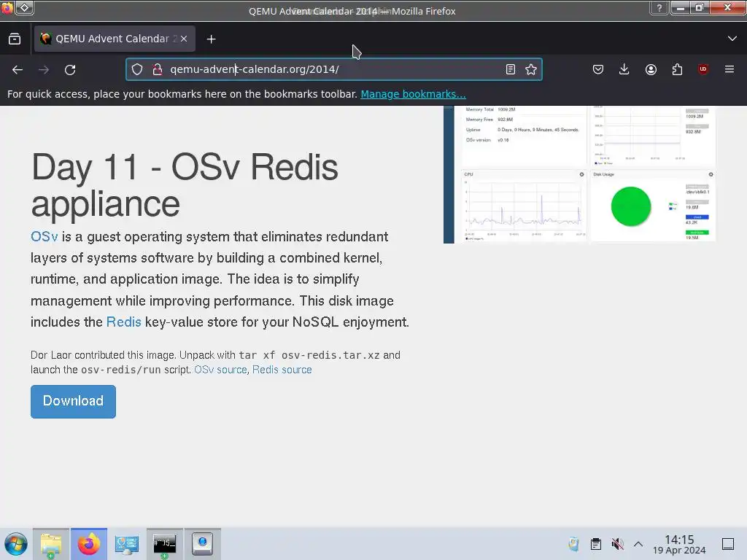Open the terminal taskbar icon

coord(164,544)
